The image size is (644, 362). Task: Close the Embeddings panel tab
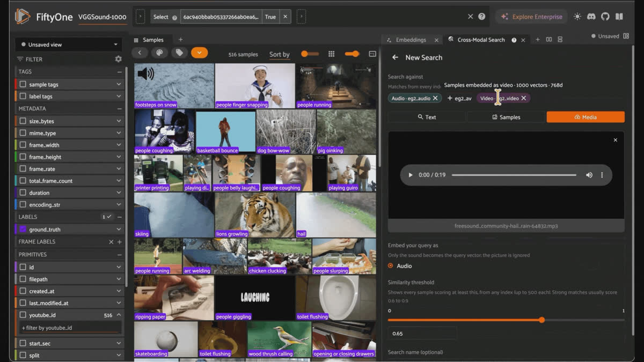tap(436, 40)
